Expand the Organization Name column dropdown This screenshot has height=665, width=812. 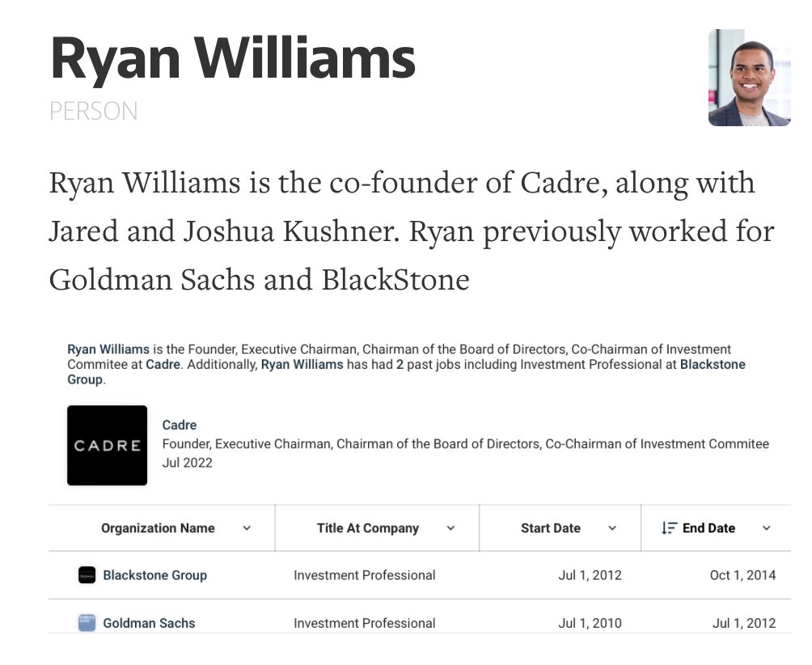(x=247, y=528)
